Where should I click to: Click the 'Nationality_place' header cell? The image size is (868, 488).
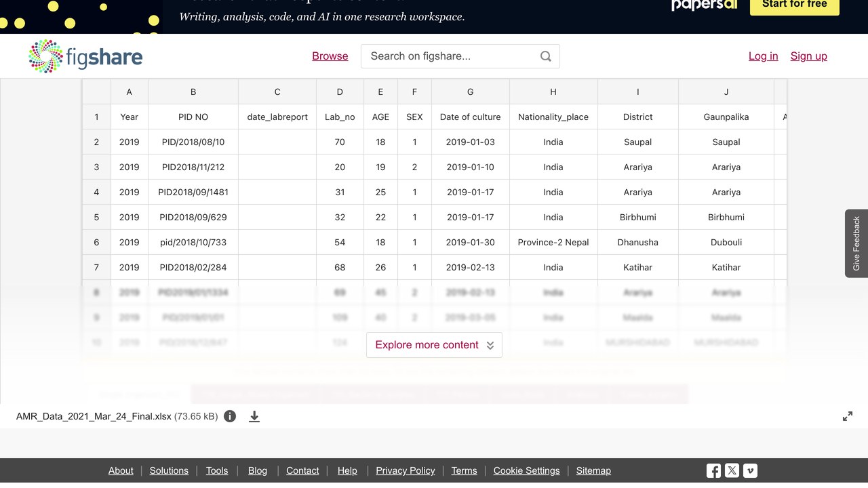click(x=553, y=117)
